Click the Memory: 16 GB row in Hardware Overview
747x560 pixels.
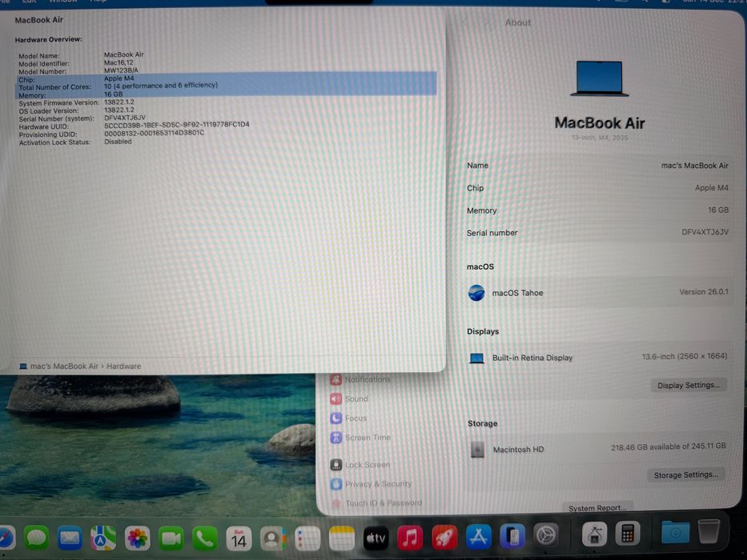[x=227, y=94]
